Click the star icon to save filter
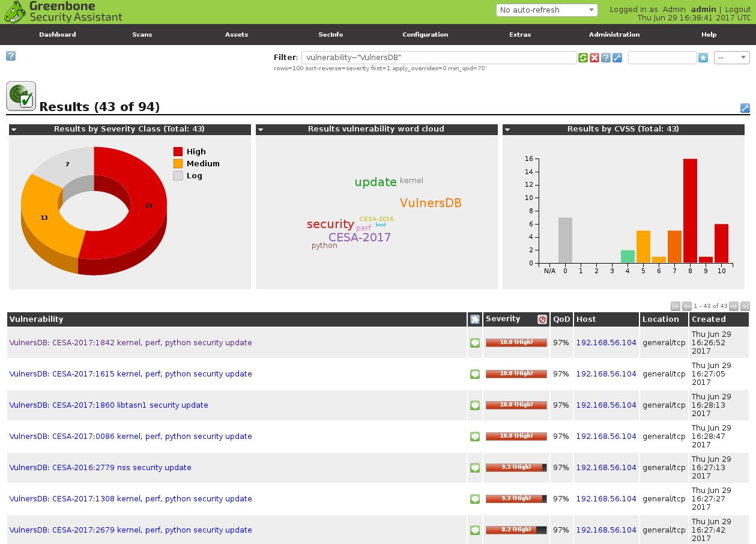756x544 pixels. click(x=703, y=58)
